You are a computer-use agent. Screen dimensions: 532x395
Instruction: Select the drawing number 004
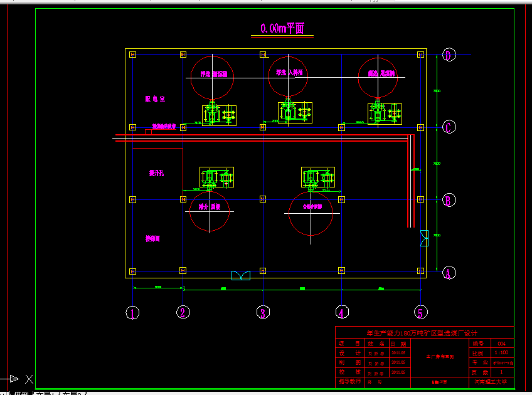point(501,344)
